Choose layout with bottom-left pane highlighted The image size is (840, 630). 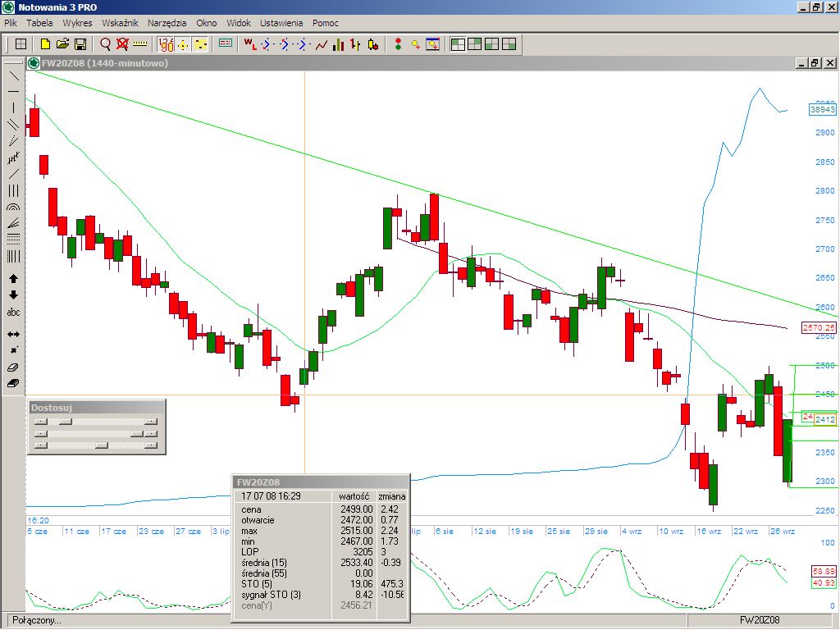tap(492, 44)
